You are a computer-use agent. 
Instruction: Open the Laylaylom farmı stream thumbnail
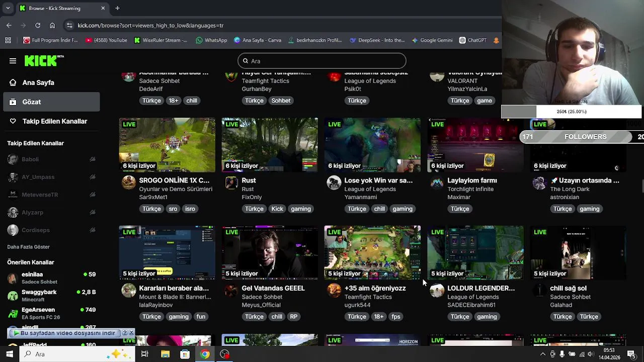pyautogui.click(x=475, y=145)
